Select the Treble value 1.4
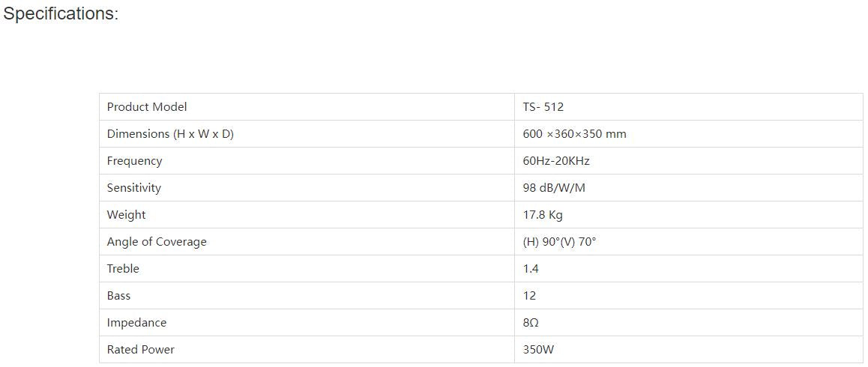Viewport: 868px width, 367px height. click(531, 269)
